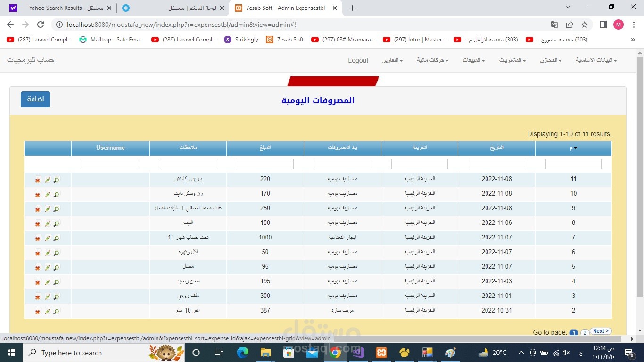644x362 pixels.
Task: Edit expense row 2
Action: [48, 311]
